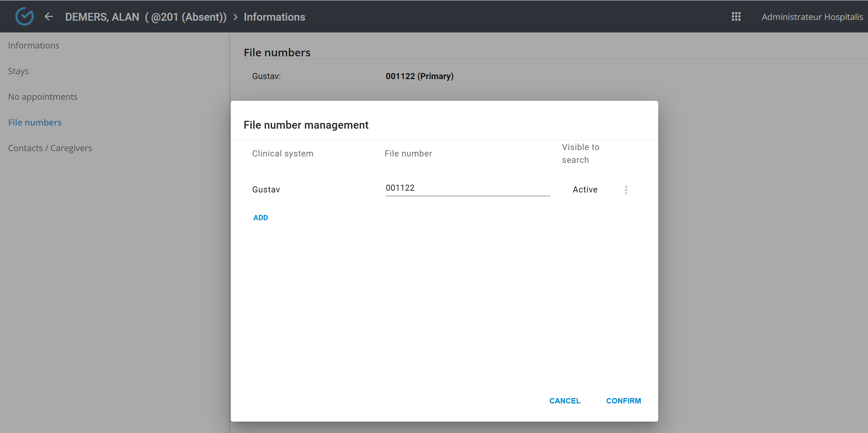Viewport: 868px width, 433px height.
Task: Click the 001122 (Primary) value
Action: [x=419, y=76]
